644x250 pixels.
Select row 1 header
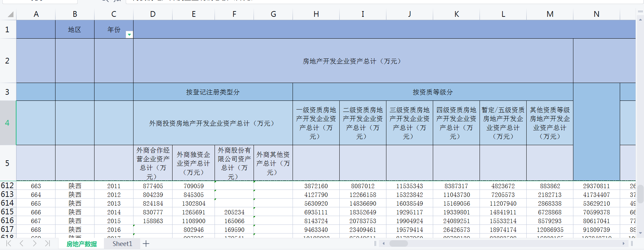point(7,30)
